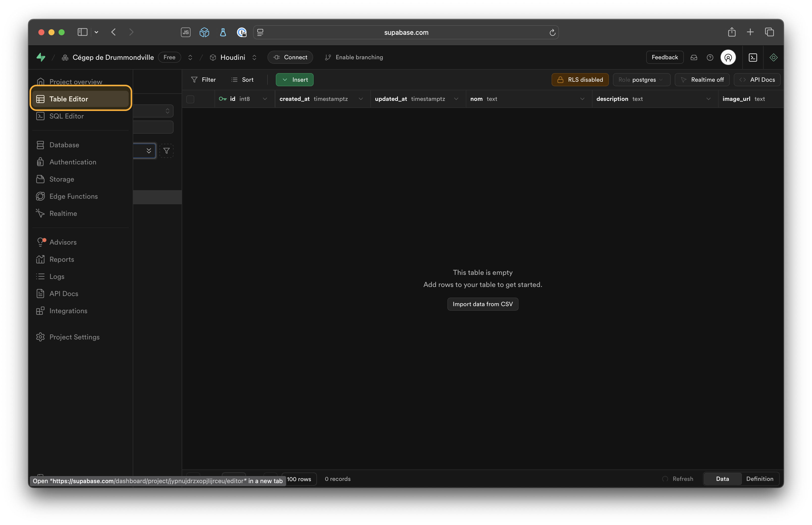Show Safari tab overview icon
Viewport: 812px width, 525px height.
(x=769, y=32)
